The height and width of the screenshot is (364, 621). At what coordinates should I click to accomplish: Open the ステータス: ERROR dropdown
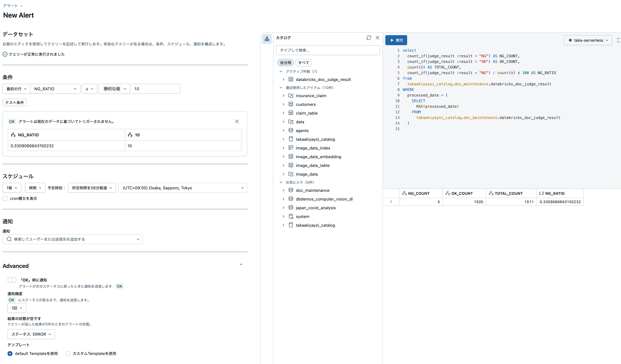pos(31,334)
